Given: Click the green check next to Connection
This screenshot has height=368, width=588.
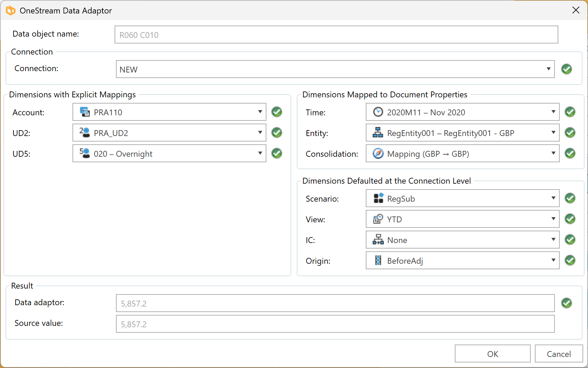Looking at the screenshot, I should (567, 69).
